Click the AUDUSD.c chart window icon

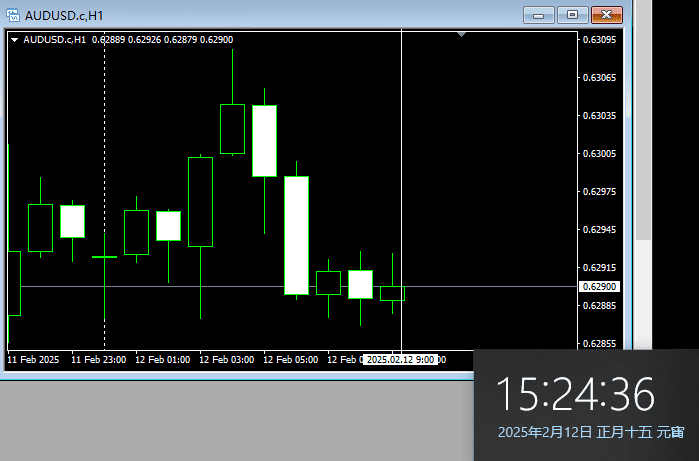pyautogui.click(x=13, y=15)
